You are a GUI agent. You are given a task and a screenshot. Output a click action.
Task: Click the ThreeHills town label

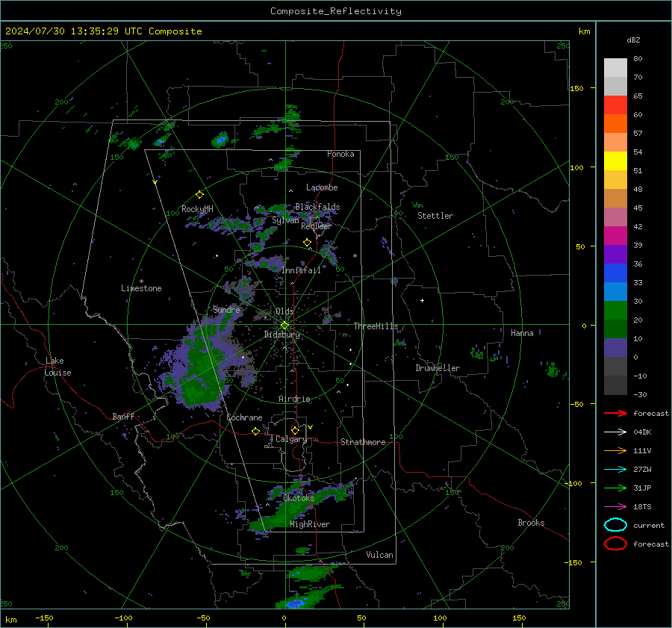click(x=376, y=326)
